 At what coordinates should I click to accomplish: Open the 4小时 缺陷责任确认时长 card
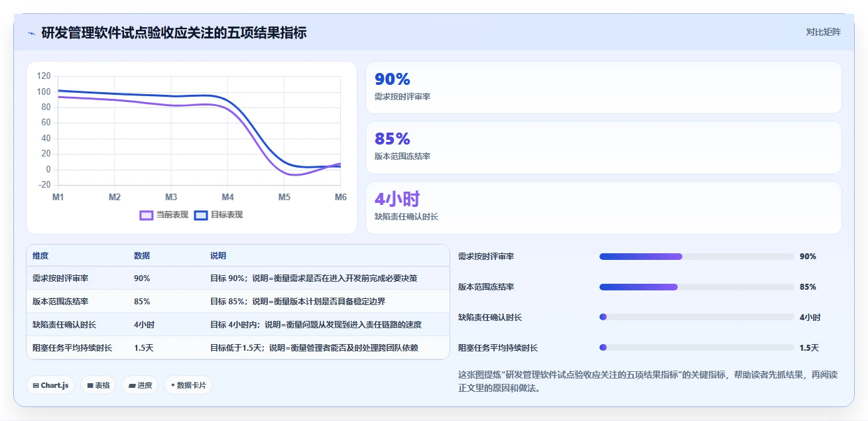point(603,208)
